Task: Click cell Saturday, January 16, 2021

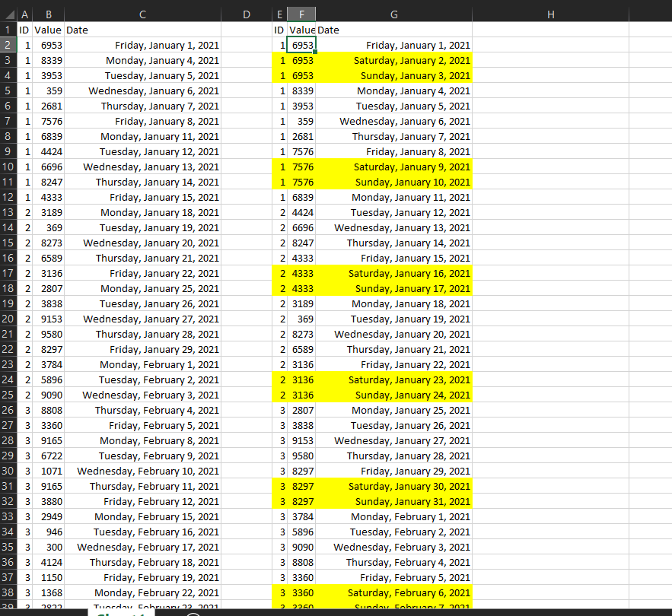Action: [394, 273]
